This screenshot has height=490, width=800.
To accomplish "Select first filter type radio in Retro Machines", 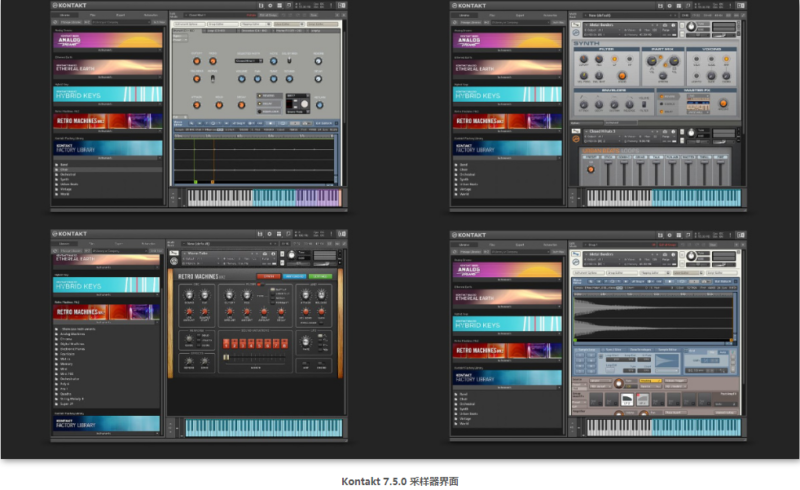I will click(272, 289).
